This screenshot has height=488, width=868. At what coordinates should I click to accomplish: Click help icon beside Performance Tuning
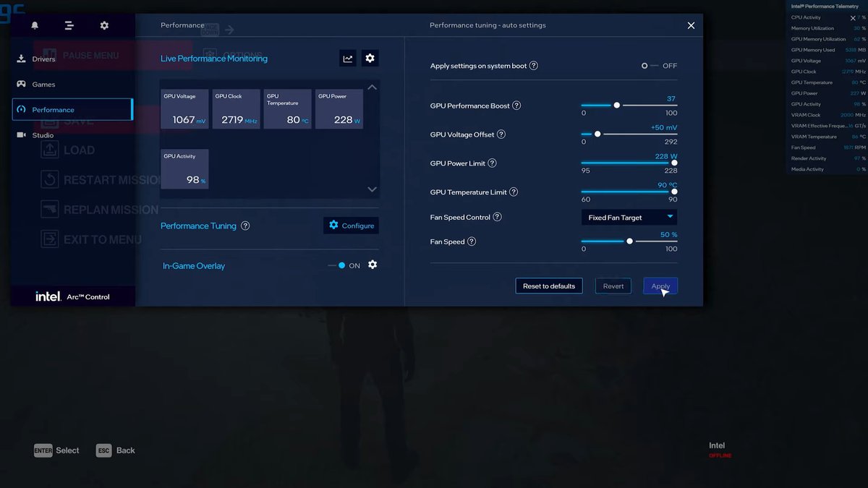pyautogui.click(x=245, y=226)
